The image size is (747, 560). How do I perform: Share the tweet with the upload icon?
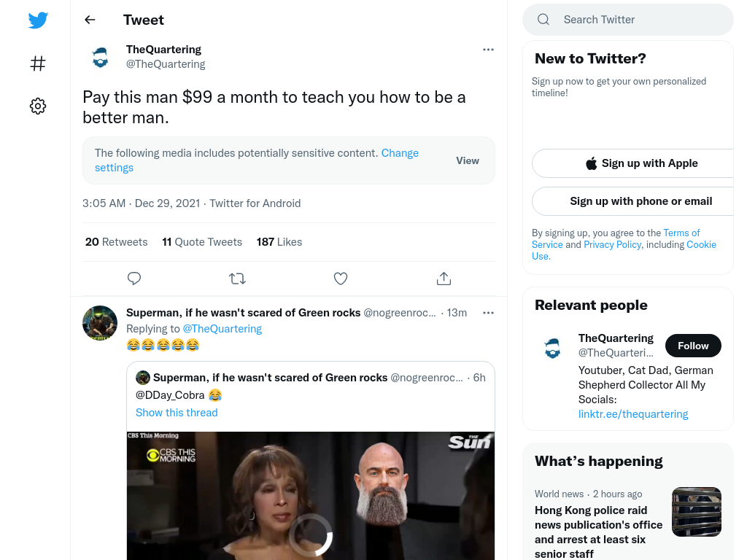444,279
